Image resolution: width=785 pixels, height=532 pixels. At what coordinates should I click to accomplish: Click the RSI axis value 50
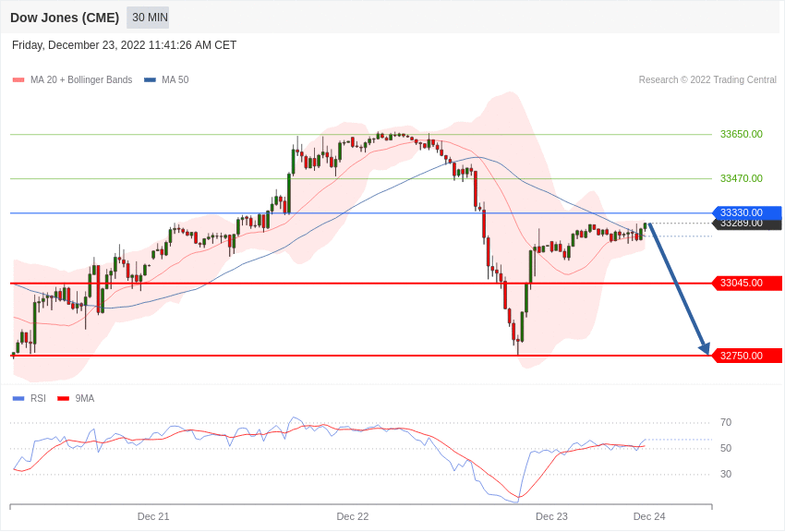(x=726, y=449)
